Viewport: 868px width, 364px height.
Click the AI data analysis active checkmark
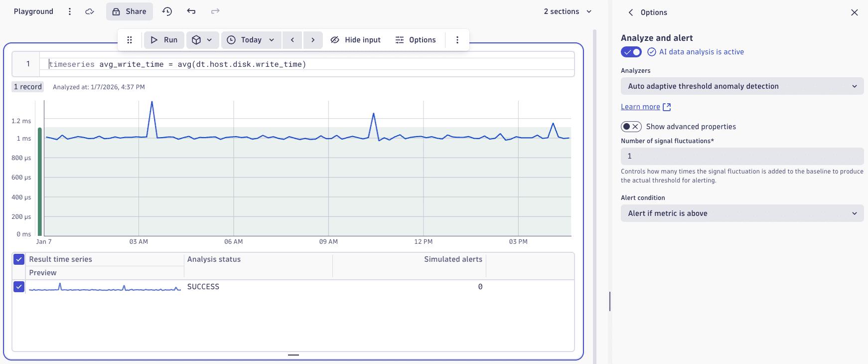tap(651, 52)
